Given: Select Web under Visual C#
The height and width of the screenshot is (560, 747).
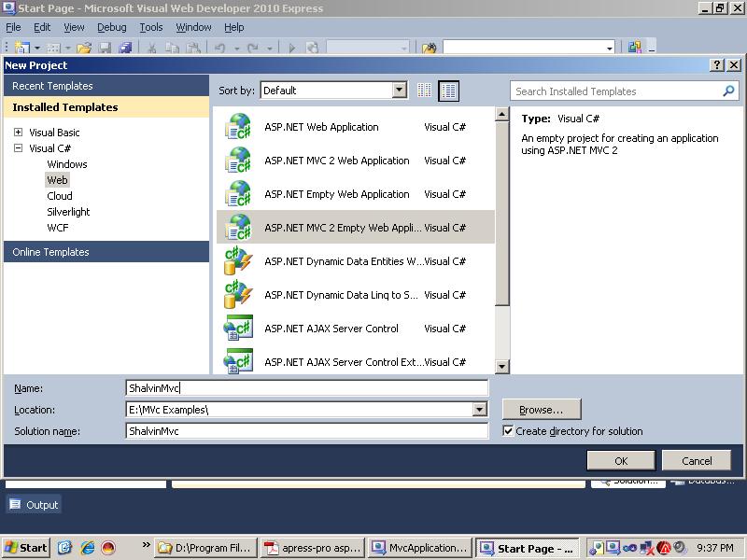Looking at the screenshot, I should click(57, 180).
